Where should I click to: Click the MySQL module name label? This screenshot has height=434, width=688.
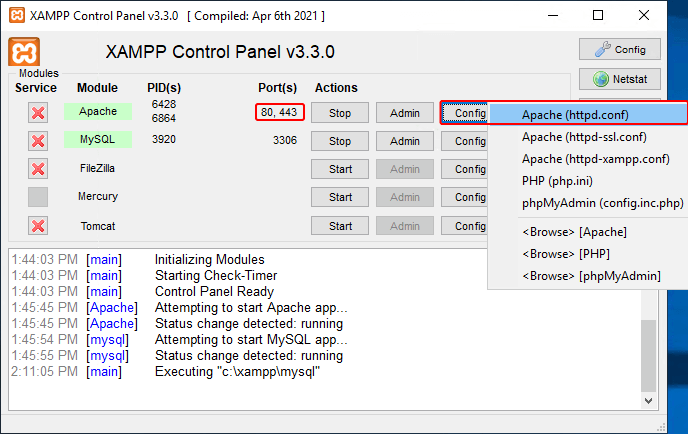(98, 140)
